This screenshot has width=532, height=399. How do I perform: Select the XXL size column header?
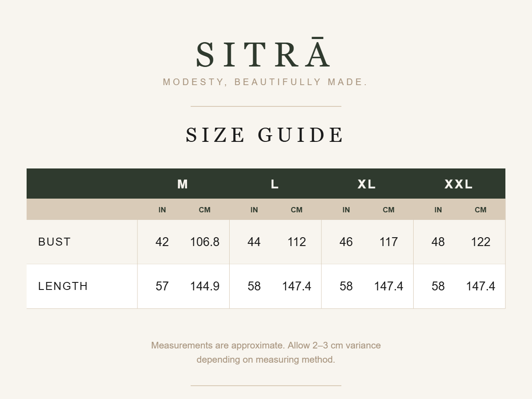(459, 184)
